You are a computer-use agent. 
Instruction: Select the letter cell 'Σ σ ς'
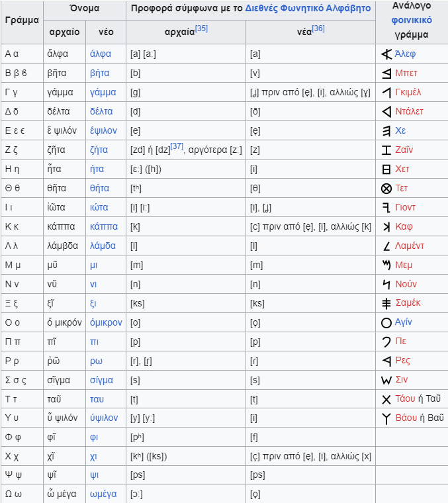tap(16, 380)
